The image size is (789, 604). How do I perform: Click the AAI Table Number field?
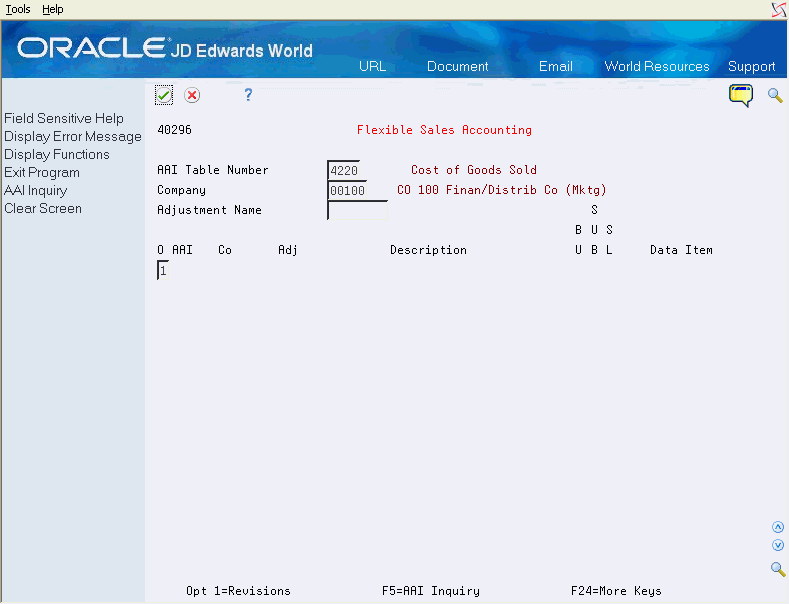click(x=344, y=170)
